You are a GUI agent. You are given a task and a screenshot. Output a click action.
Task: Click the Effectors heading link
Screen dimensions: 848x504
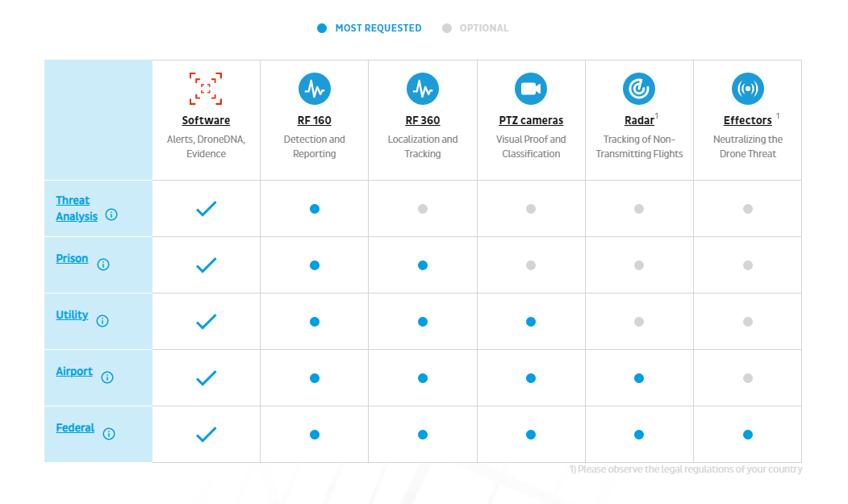[748, 121]
